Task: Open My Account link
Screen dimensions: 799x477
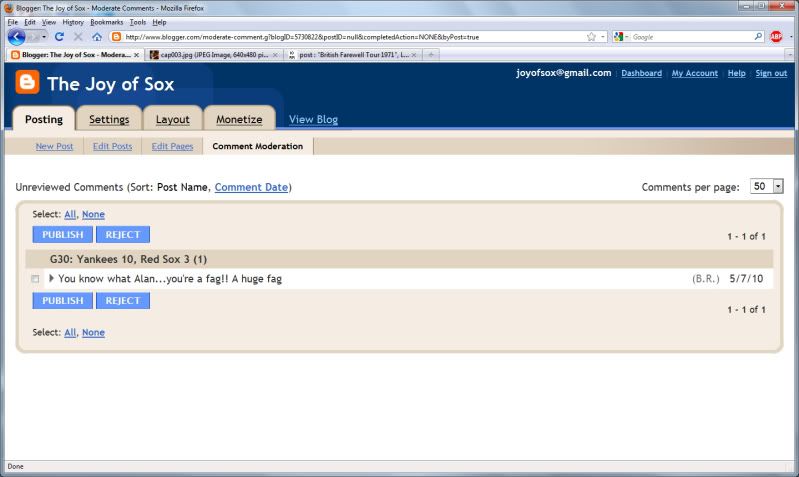Action: point(695,73)
